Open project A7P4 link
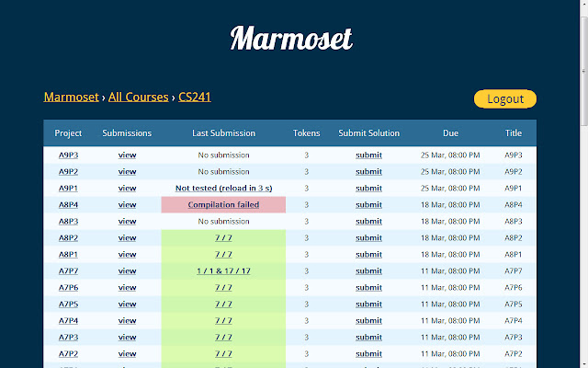 (68, 320)
